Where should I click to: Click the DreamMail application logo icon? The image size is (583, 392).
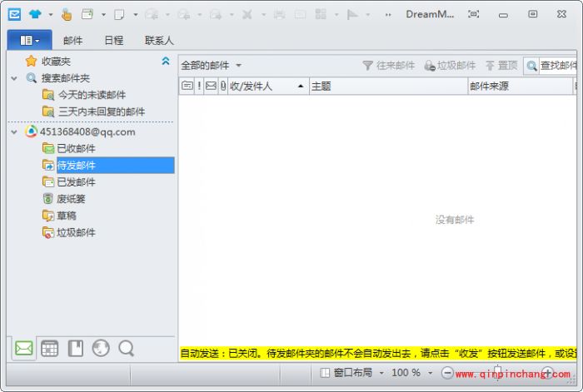pos(14,14)
